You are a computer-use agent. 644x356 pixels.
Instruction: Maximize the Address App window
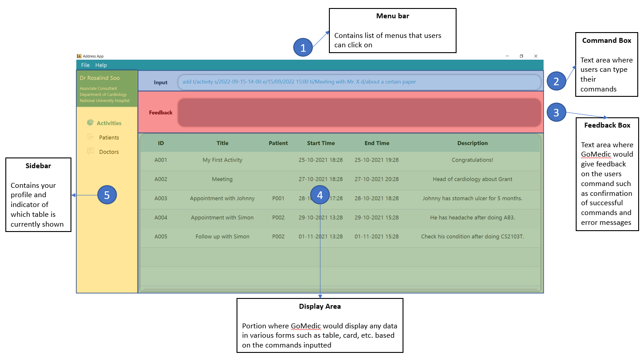coord(521,56)
